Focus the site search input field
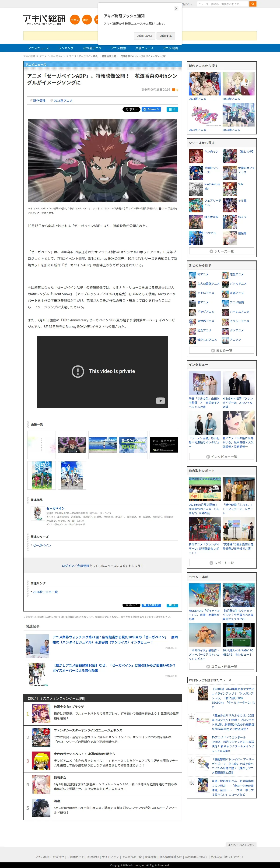280x868 pixels. (222, 4)
